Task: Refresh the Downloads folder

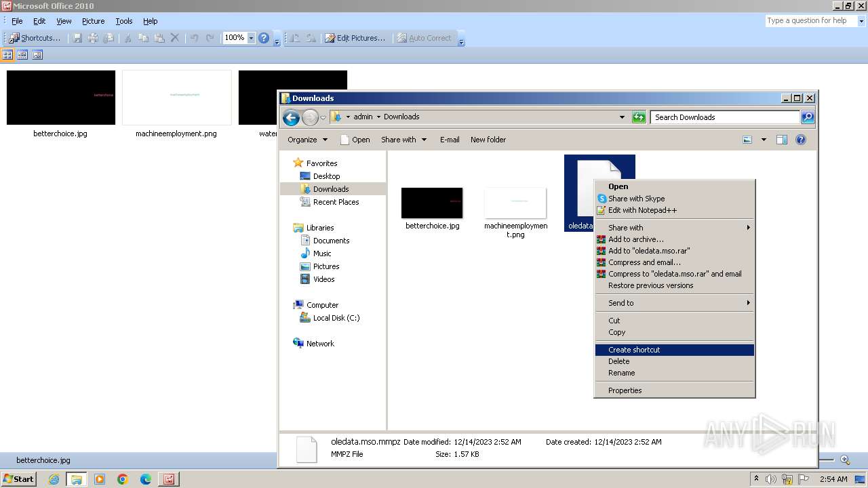Action: click(x=639, y=117)
